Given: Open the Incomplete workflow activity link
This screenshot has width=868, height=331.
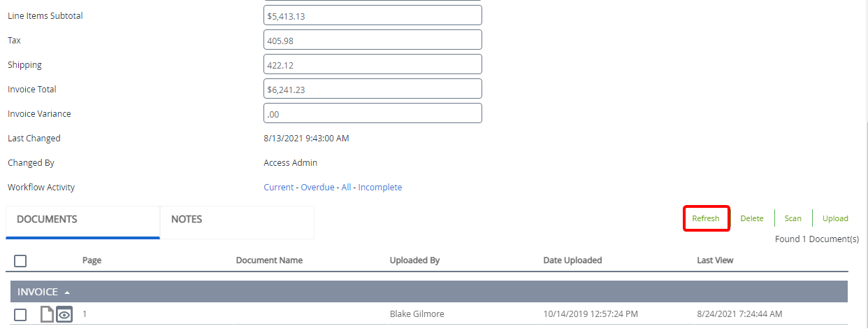Looking at the screenshot, I should pyautogui.click(x=379, y=188).
